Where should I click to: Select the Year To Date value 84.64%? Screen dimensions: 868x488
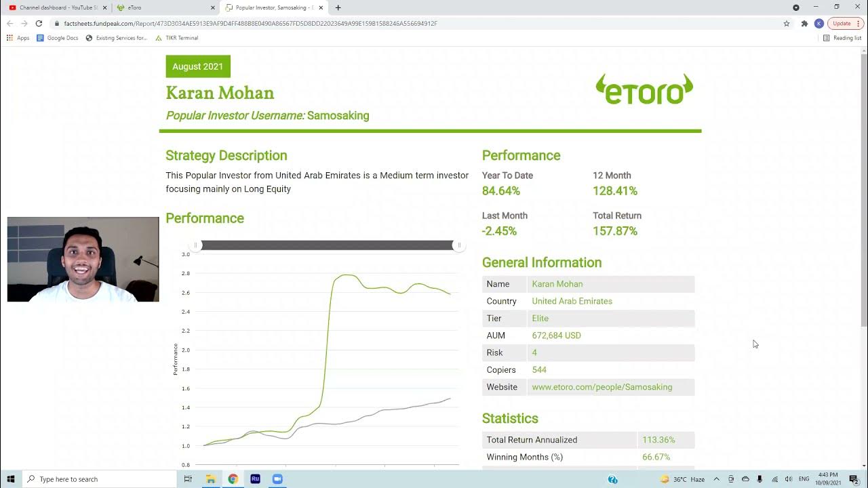pos(501,191)
